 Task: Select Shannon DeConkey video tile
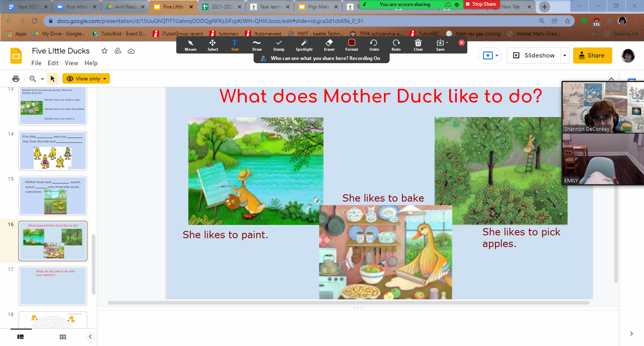603,107
